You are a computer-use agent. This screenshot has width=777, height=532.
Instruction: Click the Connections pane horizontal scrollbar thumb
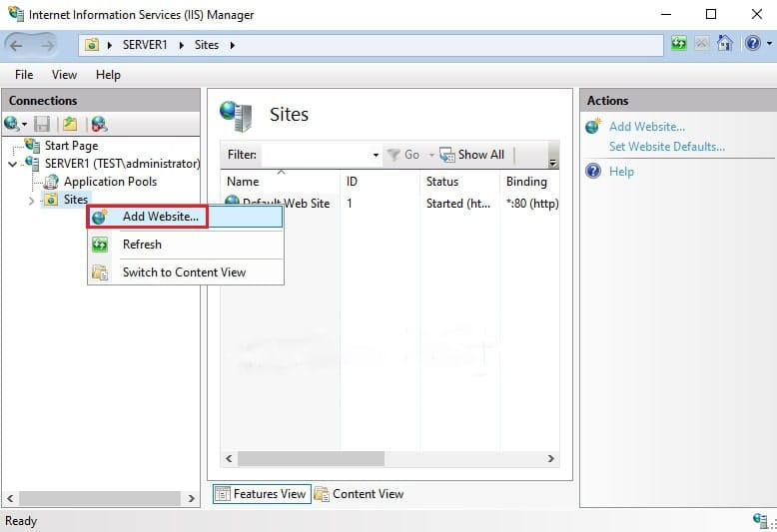tap(100, 498)
